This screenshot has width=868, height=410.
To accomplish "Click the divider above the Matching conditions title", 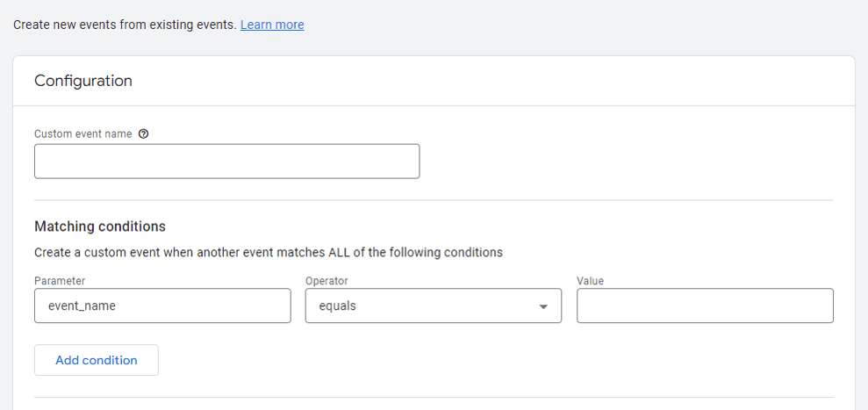I will [434, 200].
